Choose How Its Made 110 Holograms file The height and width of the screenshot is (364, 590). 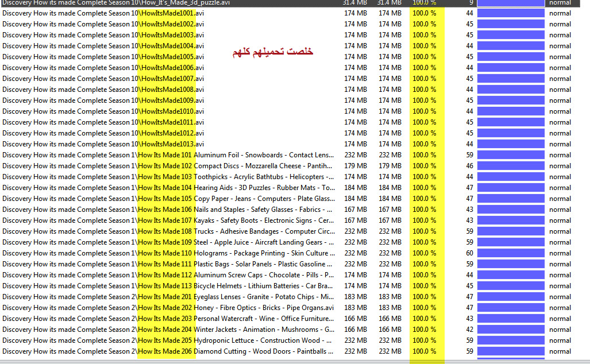click(168, 253)
